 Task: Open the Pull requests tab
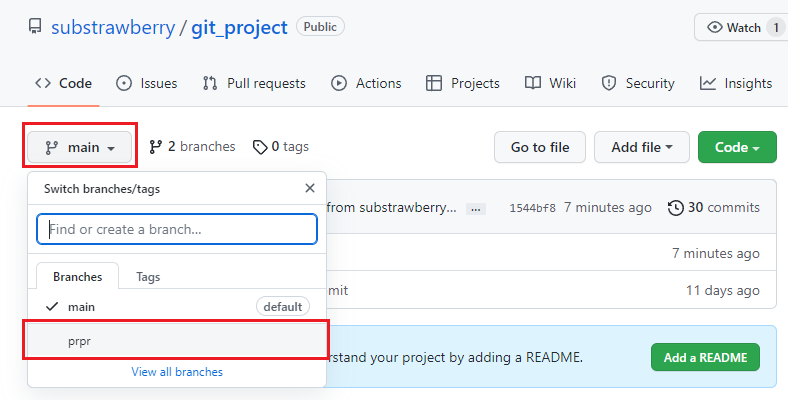[x=254, y=83]
